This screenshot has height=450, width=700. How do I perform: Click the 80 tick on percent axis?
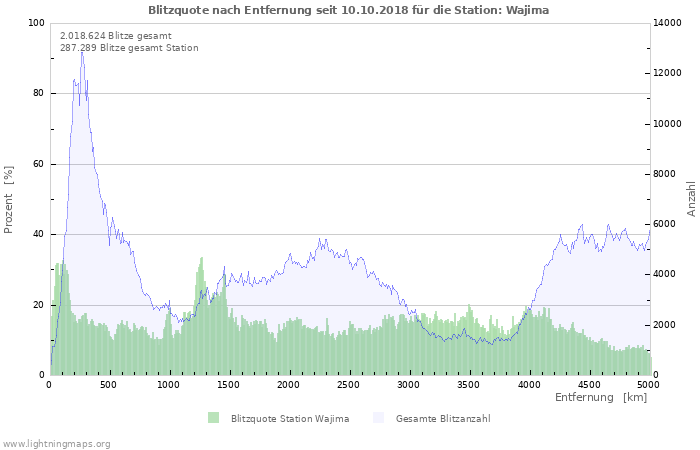coord(38,93)
